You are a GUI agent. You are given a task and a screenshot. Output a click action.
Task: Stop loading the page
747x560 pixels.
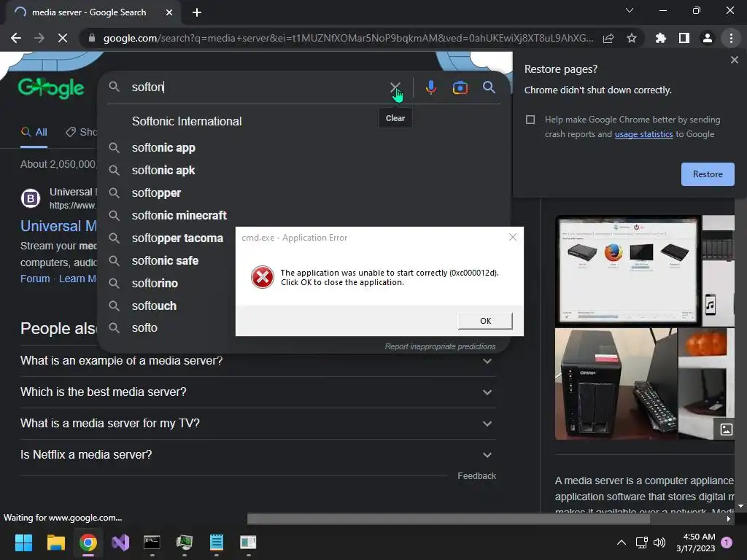(63, 38)
